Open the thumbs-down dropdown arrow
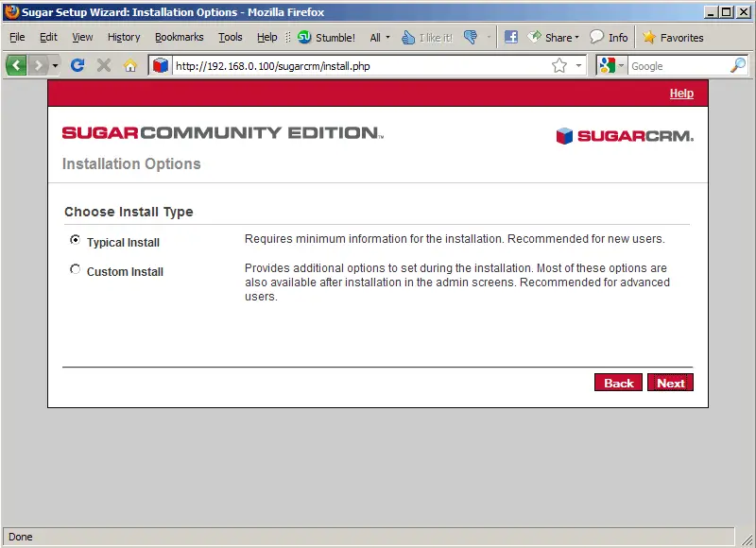Image resolution: width=756 pixels, height=548 pixels. point(489,37)
